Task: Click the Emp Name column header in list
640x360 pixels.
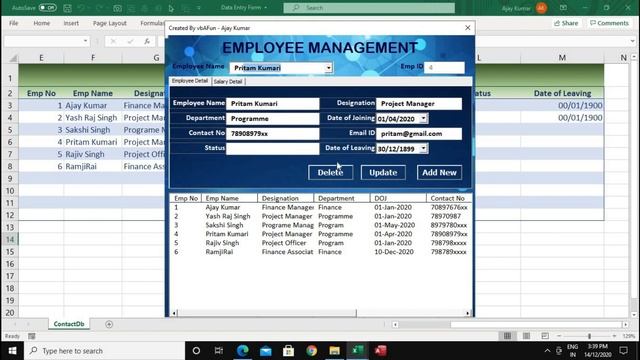Action: click(229, 198)
